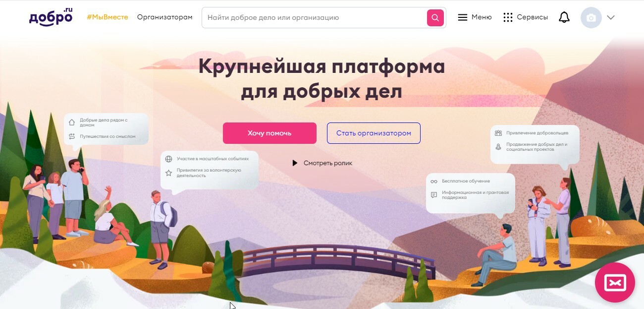Open the #МыВместе link
644x309 pixels.
[x=107, y=17]
